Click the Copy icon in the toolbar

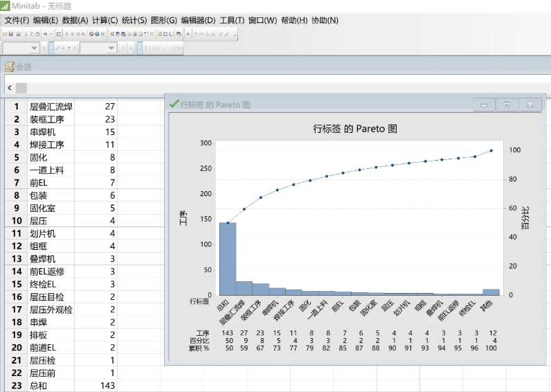32,34
